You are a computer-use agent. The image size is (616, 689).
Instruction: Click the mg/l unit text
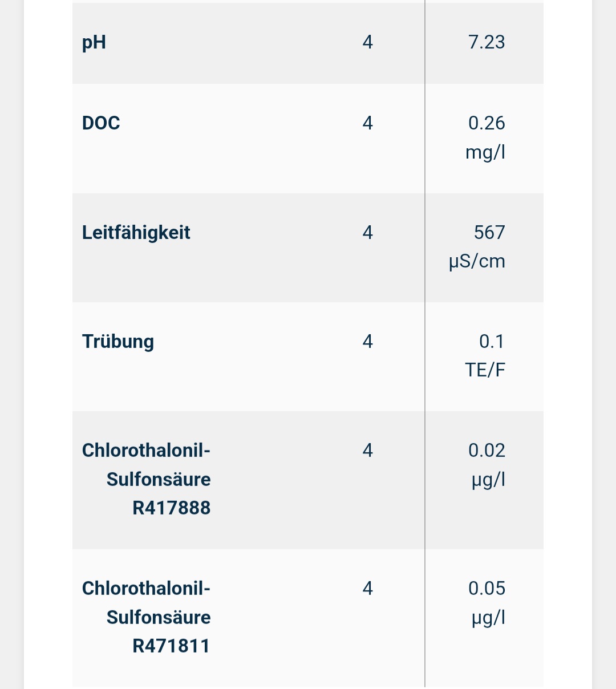[x=485, y=152]
